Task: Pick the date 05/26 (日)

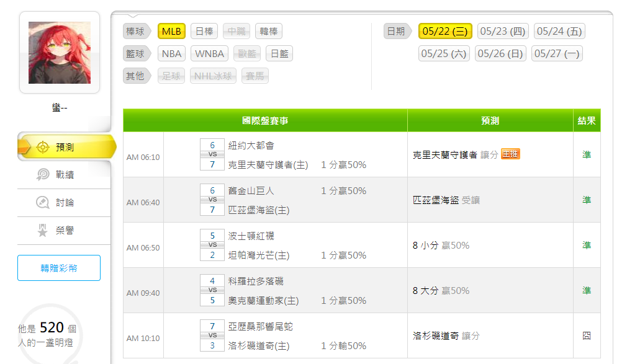Action: pyautogui.click(x=500, y=53)
